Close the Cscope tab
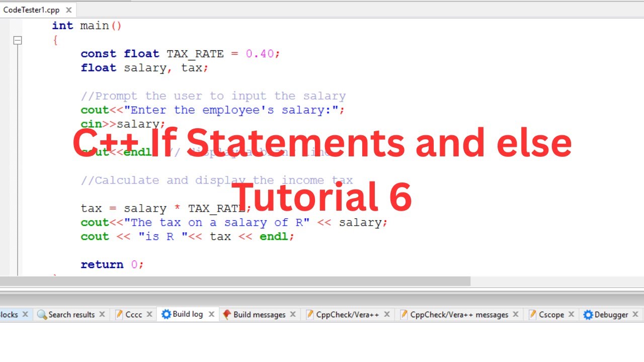The image size is (644, 362). [x=571, y=314]
